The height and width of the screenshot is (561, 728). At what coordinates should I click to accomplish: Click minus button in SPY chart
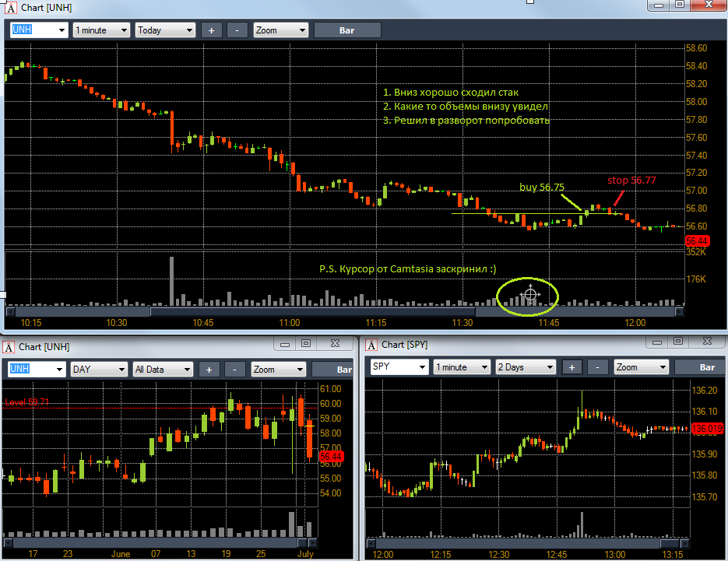pyautogui.click(x=597, y=367)
